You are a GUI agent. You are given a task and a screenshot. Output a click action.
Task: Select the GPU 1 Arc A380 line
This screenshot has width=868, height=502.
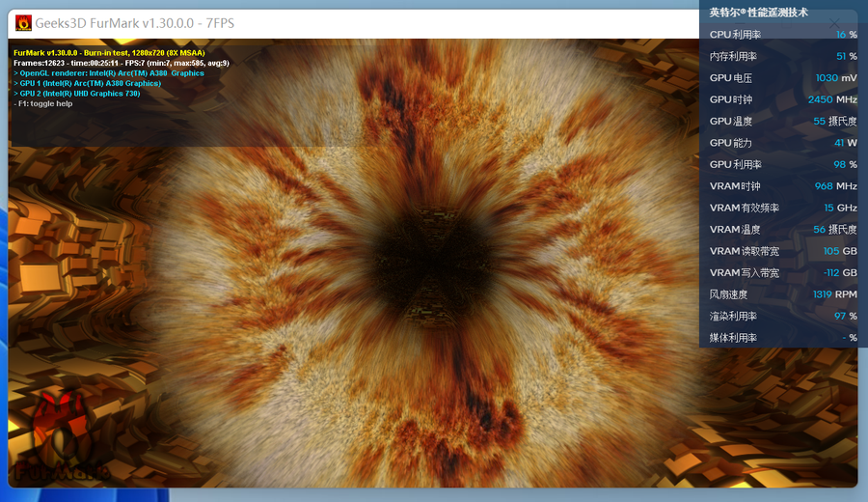coord(87,84)
